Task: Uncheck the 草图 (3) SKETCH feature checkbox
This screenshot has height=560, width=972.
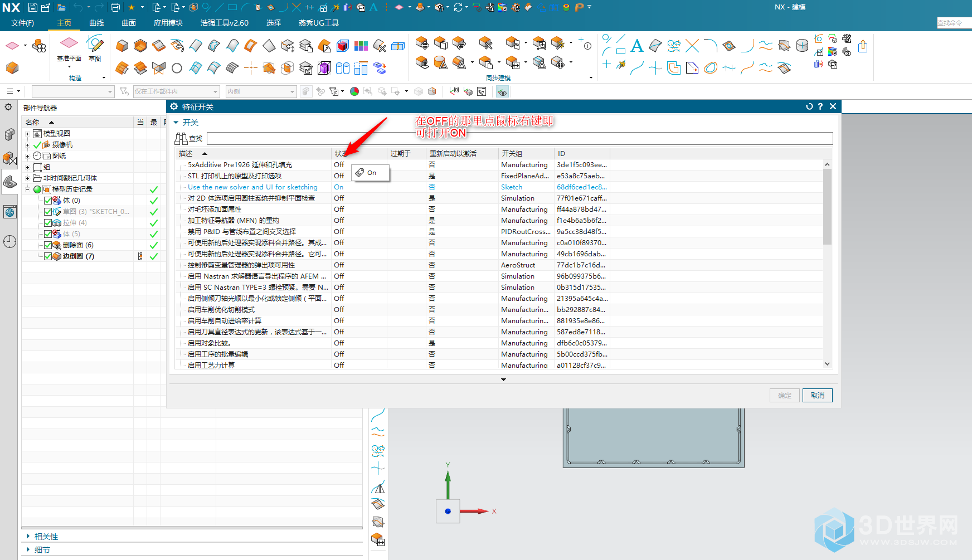Action: click(48, 212)
